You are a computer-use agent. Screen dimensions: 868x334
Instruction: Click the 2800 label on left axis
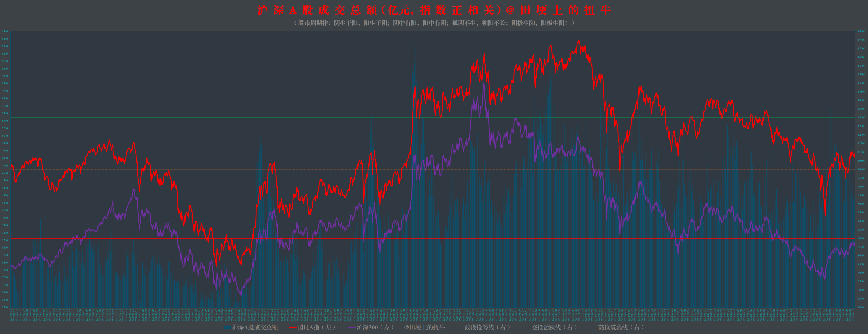point(5,307)
